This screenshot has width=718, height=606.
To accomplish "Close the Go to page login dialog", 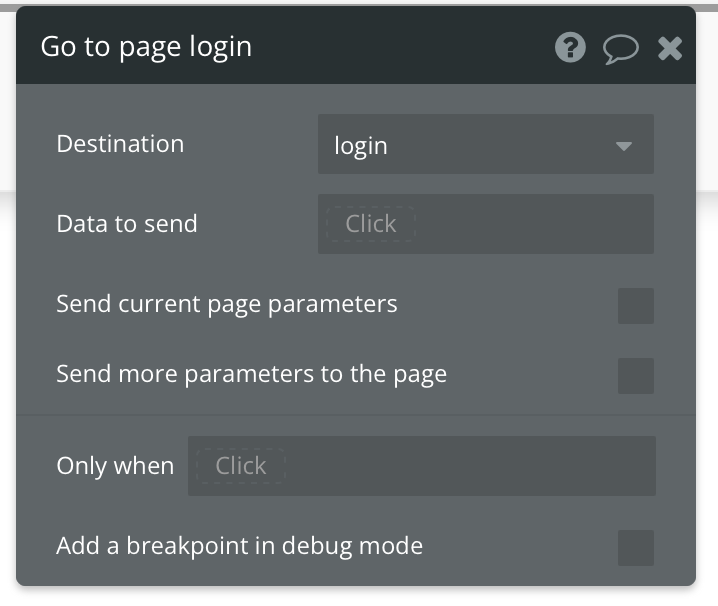I will [670, 48].
